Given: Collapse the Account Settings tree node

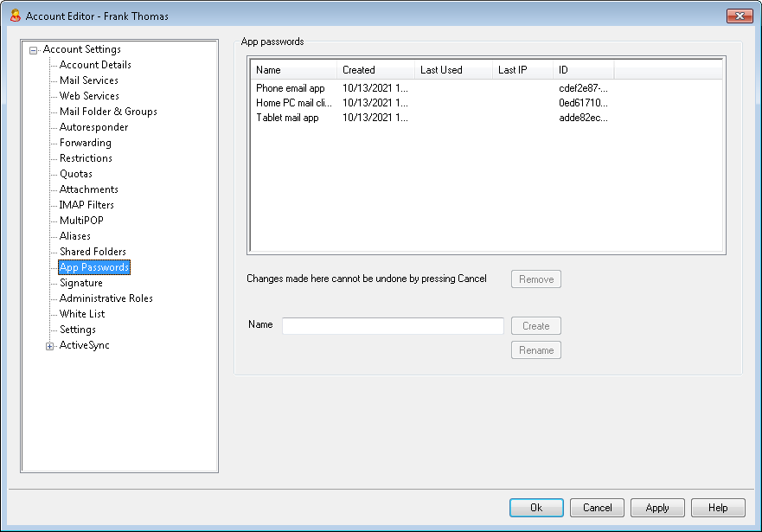Looking at the screenshot, I should [34, 50].
